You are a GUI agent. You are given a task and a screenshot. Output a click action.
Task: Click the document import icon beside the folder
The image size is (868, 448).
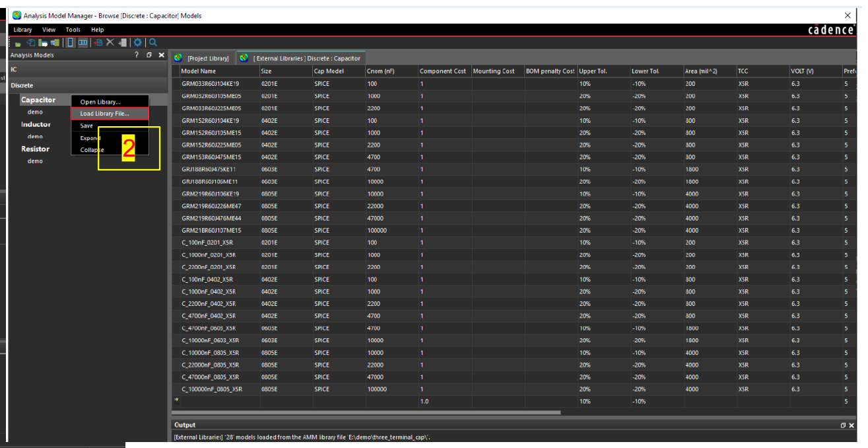click(x=31, y=42)
